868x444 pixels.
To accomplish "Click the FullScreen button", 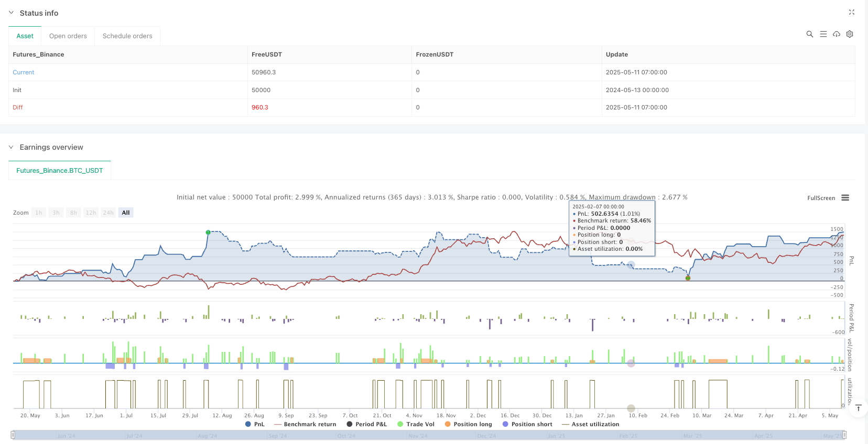I will click(821, 198).
